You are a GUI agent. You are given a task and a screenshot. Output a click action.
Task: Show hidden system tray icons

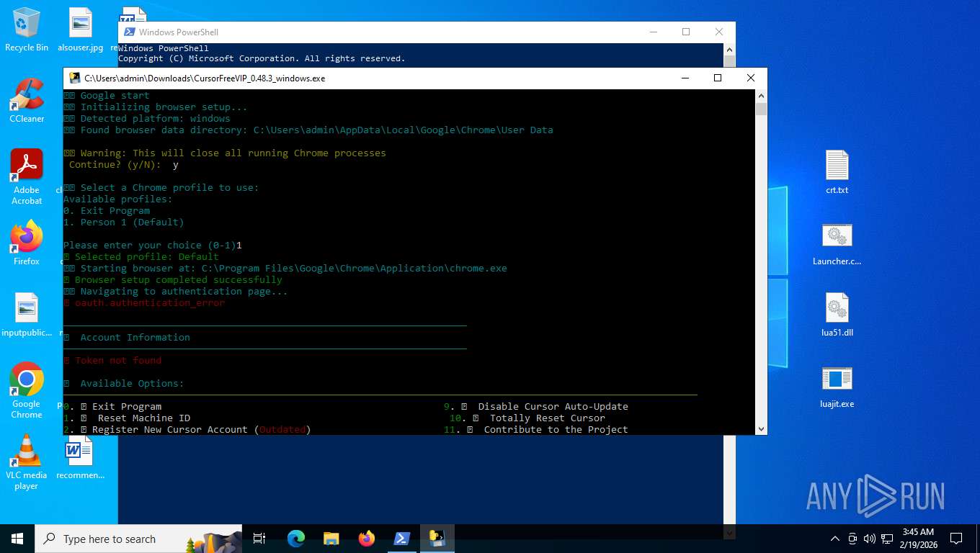click(x=835, y=539)
